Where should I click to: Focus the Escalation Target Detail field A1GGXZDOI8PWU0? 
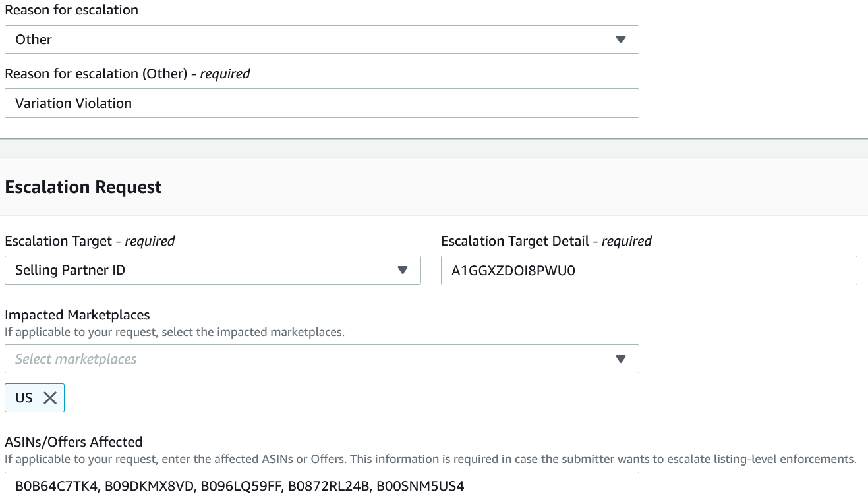649,270
